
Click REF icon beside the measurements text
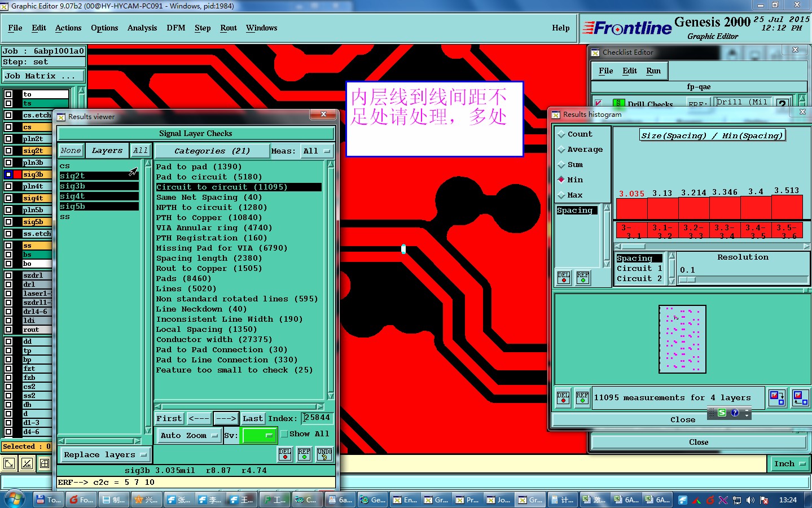tap(582, 398)
